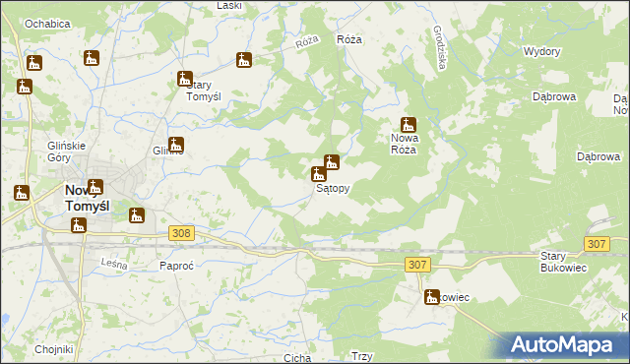Click the Stary Tomyśl label
This screenshot has width=630, height=364.
coord(204,91)
